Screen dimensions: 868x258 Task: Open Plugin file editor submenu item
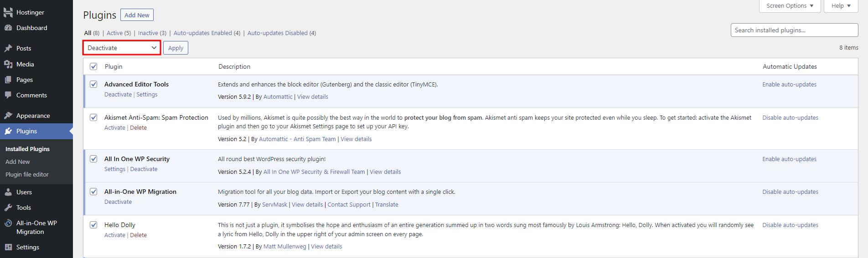27,174
